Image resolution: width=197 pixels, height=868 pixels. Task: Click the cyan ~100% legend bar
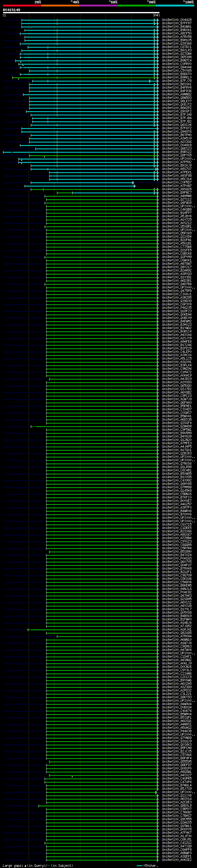pos(175,6)
